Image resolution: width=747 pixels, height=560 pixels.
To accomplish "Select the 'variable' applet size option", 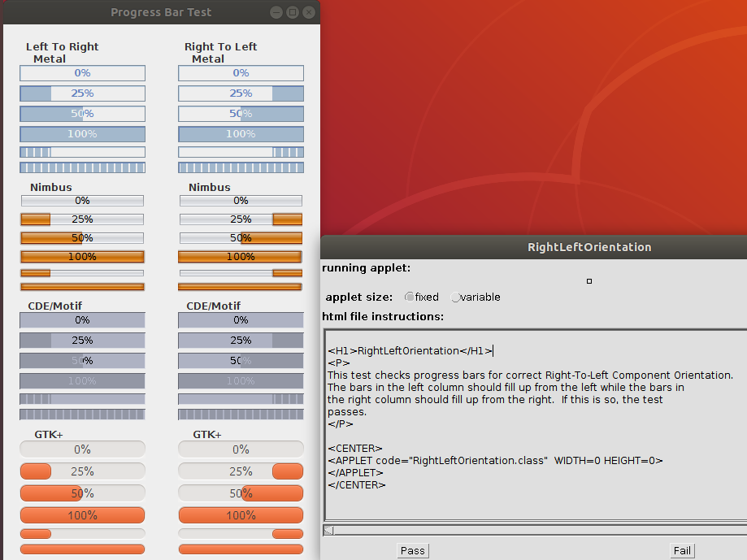I will [455, 297].
